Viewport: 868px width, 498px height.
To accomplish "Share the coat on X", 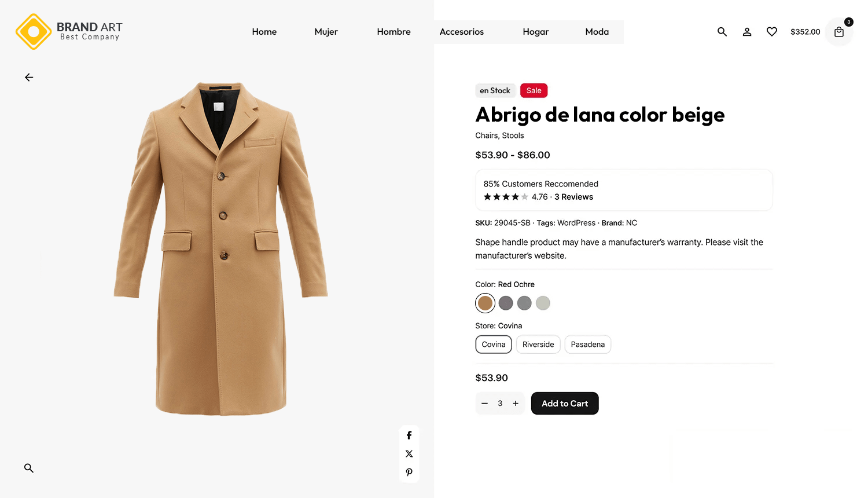I will [x=409, y=453].
